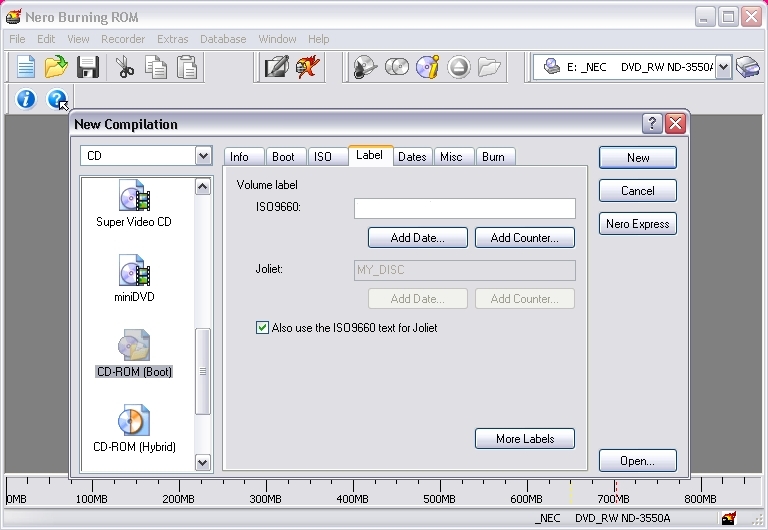This screenshot has width=768, height=530.
Task: Click the red 700MB capacity marker
Action: tap(616, 492)
